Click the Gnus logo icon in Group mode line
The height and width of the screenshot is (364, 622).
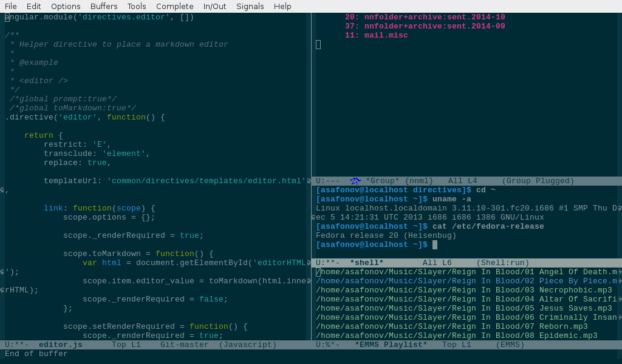click(355, 181)
